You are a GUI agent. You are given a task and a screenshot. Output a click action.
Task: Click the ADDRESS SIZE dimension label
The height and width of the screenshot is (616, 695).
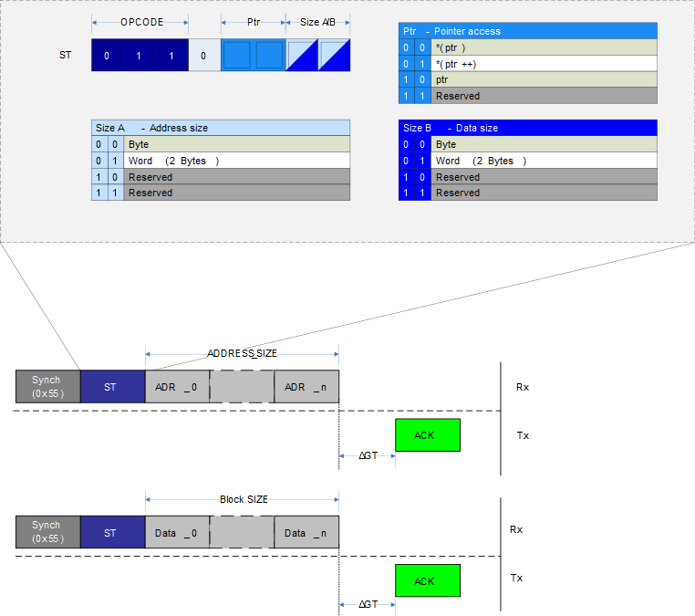click(242, 353)
